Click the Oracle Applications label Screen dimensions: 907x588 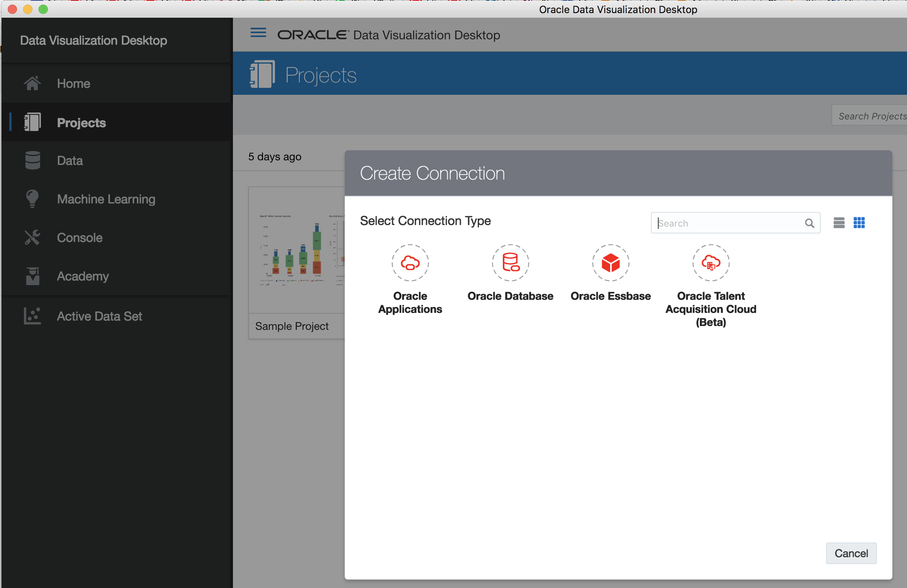pos(410,302)
